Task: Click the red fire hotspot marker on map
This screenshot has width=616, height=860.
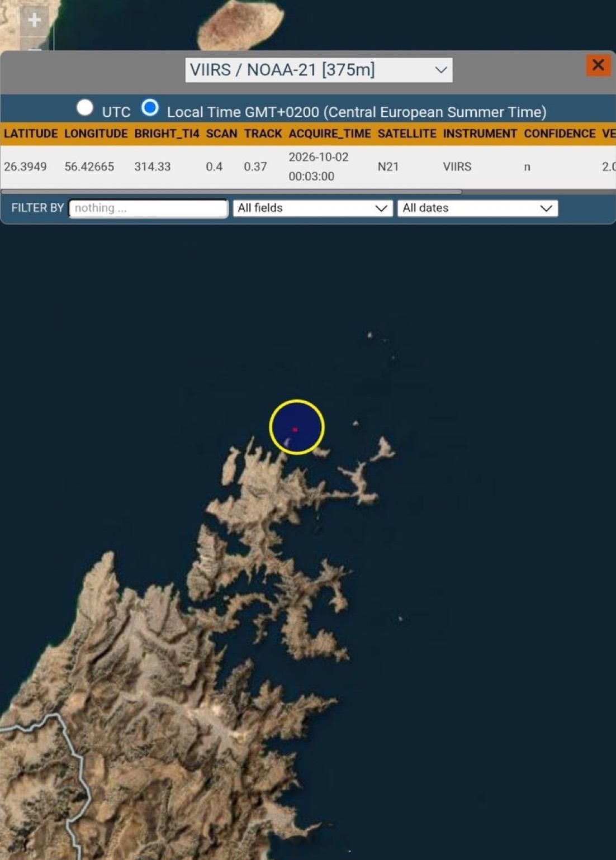Action: [x=295, y=429]
